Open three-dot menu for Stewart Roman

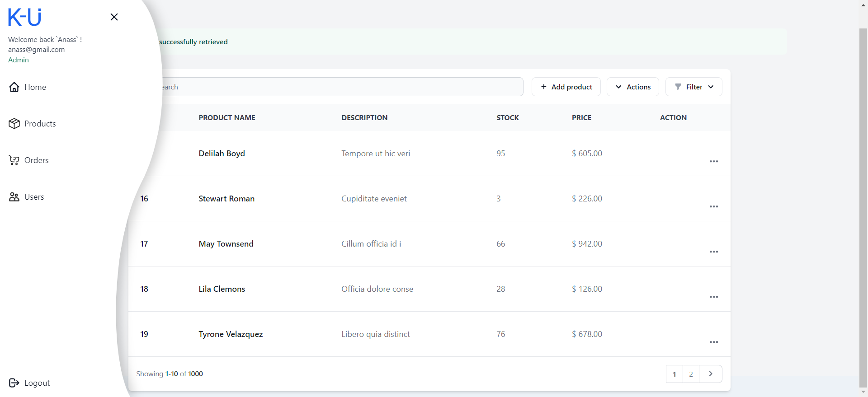(x=713, y=206)
